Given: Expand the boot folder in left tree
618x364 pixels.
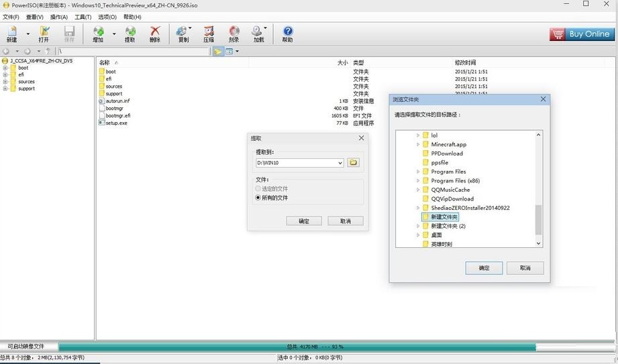Looking at the screenshot, I should click(5, 68).
